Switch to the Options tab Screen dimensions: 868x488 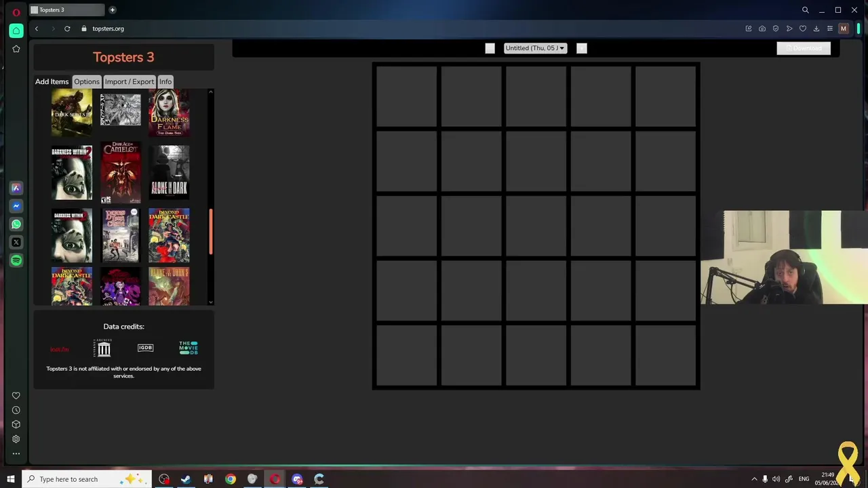point(87,81)
